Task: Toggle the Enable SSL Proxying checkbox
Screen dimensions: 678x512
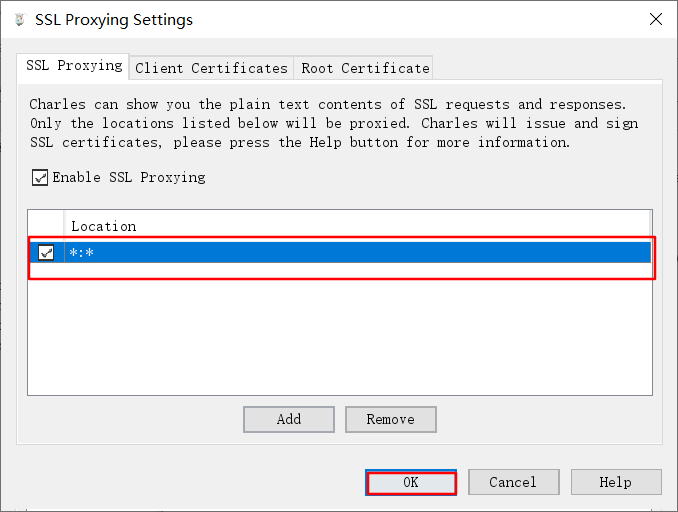Action: 40,178
